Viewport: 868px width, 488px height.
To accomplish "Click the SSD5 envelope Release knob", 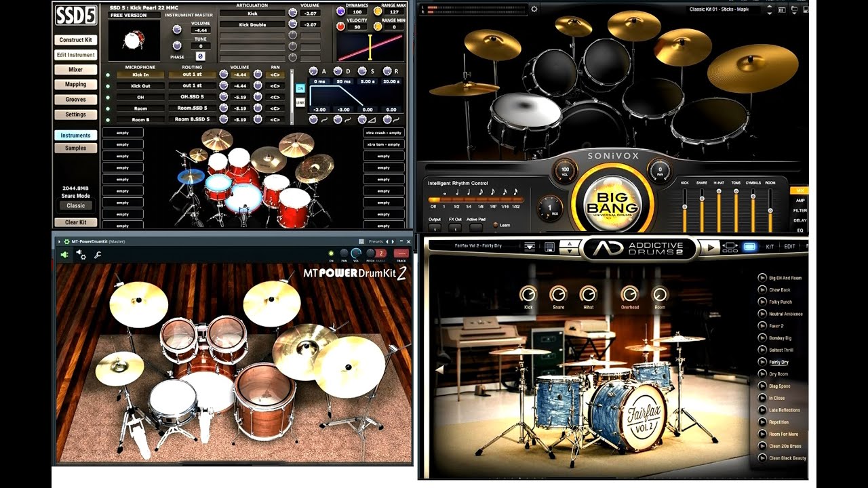I will (387, 71).
